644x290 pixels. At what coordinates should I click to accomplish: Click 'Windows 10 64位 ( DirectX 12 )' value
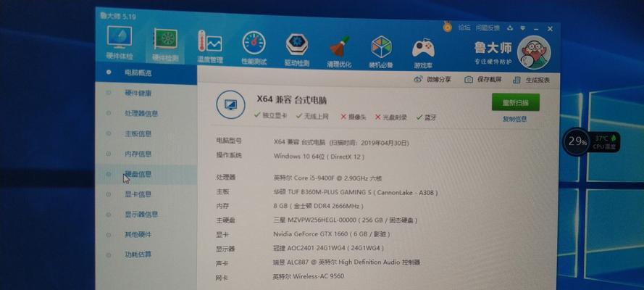pyautogui.click(x=319, y=157)
